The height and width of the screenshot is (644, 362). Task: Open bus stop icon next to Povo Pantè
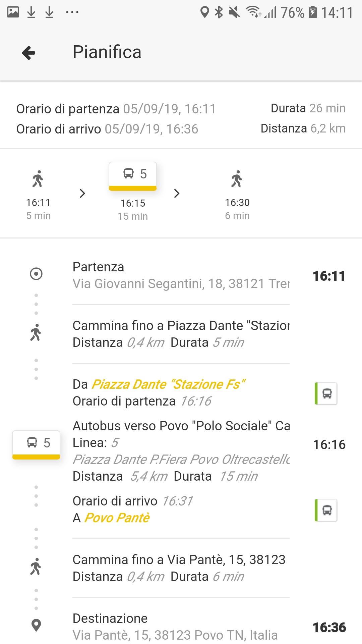click(x=326, y=510)
